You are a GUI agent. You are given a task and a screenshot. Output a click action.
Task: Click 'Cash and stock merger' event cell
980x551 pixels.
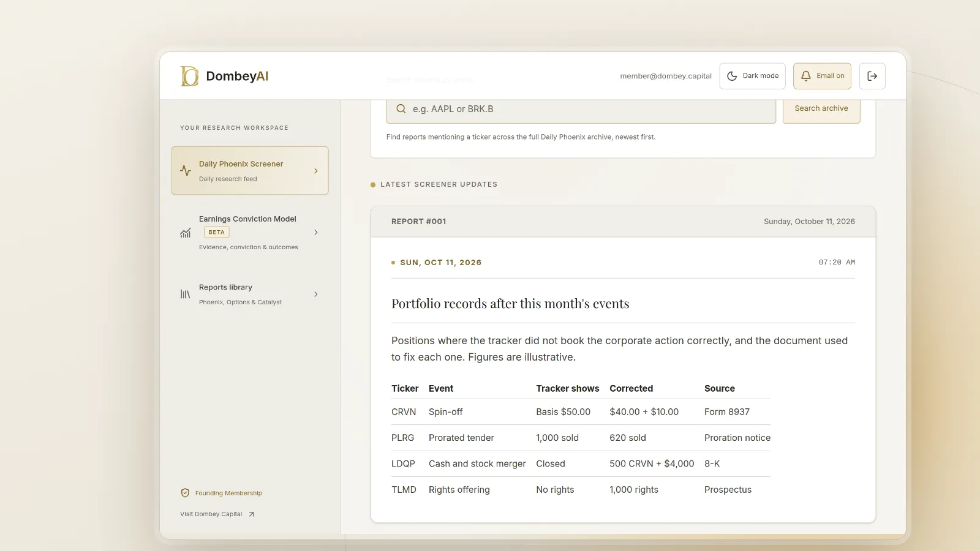coord(477,464)
